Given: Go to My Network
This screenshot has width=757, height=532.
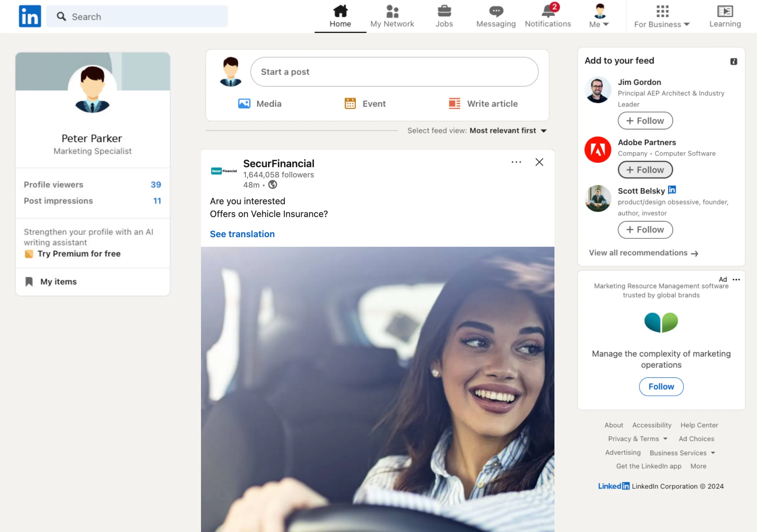Looking at the screenshot, I should (392, 16).
